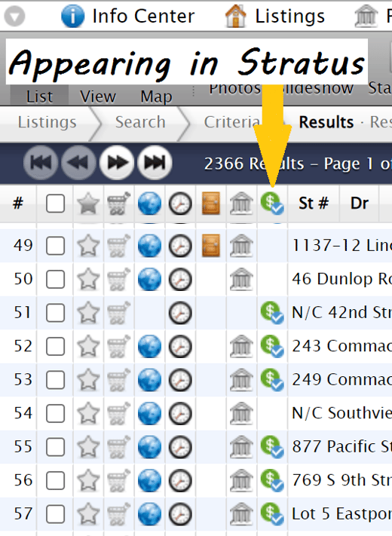Click the clock icon in row 51

click(x=180, y=313)
